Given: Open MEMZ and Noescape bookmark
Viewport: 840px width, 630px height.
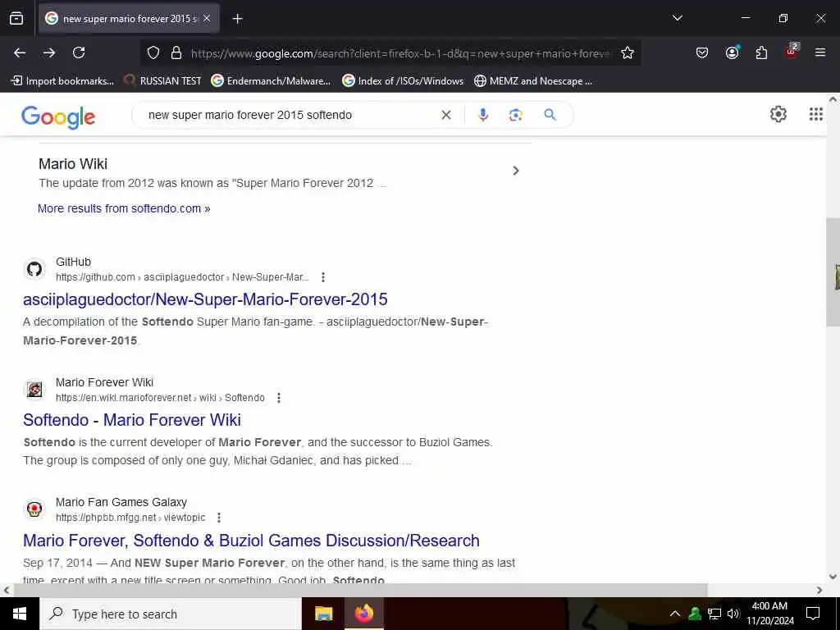Looking at the screenshot, I should tap(533, 81).
